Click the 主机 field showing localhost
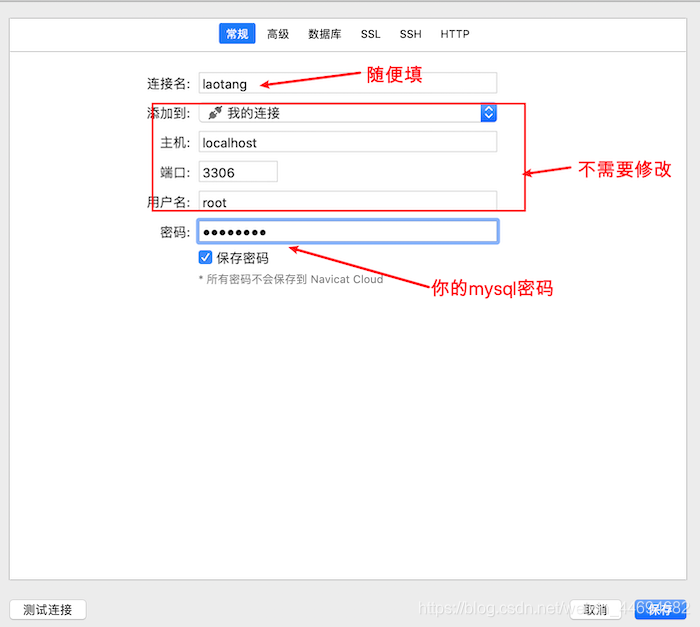700x627 pixels. coord(348,142)
